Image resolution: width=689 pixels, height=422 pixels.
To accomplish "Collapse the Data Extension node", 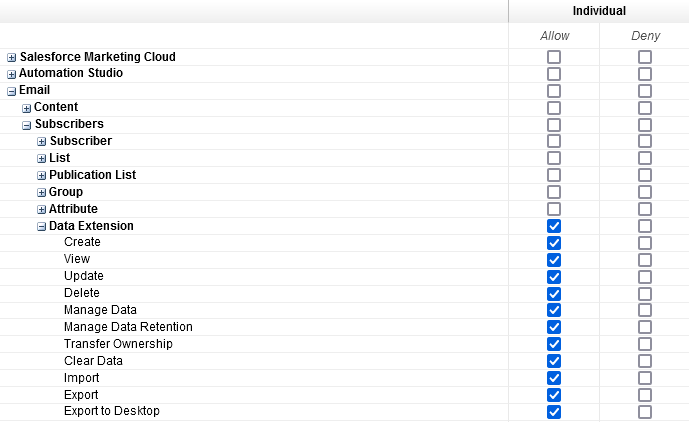I will (x=41, y=227).
